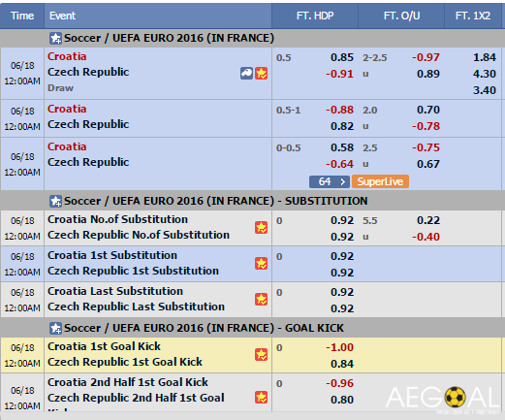The height and width of the screenshot is (420, 505).
Task: Pick Croatia win odds 1.84
Action: 485,57
